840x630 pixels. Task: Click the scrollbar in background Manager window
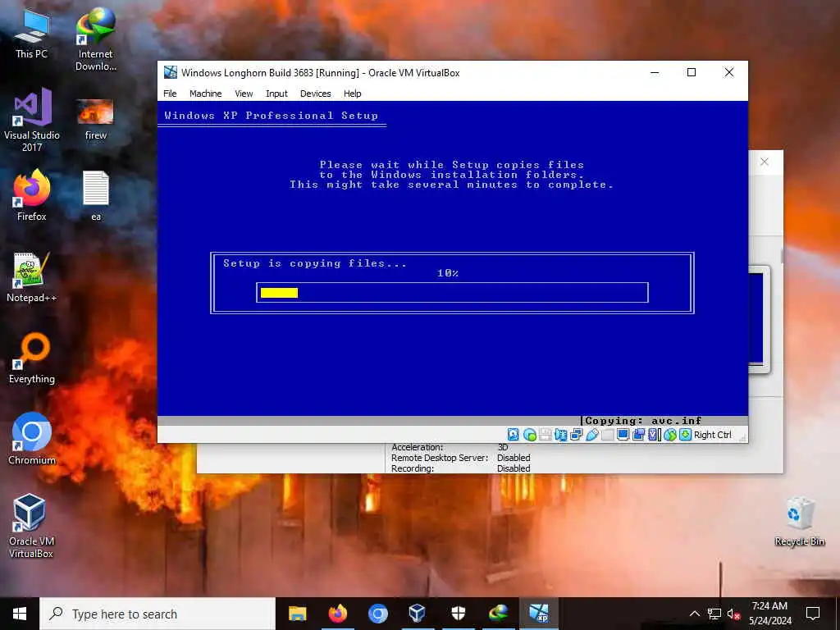pyautogui.click(x=782, y=256)
